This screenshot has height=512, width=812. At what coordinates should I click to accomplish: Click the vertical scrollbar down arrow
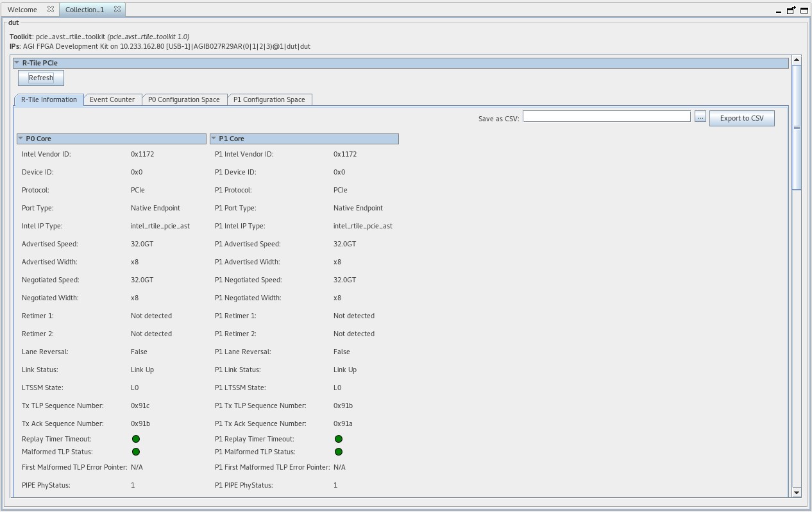click(x=797, y=492)
